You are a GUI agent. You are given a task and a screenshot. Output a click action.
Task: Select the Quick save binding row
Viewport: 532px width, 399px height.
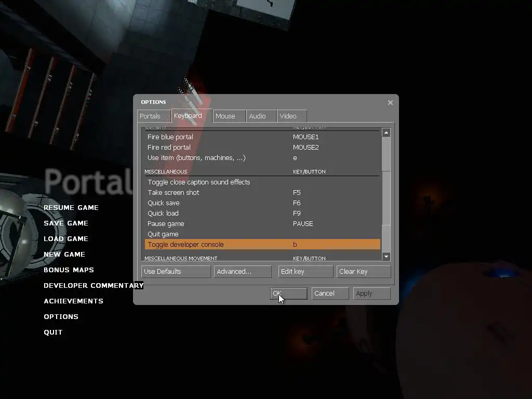262,203
